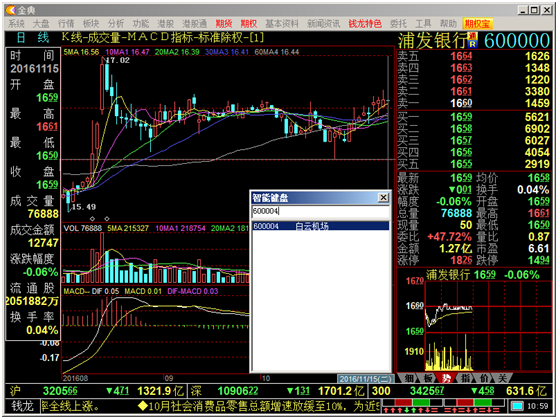
Task: Click the cyan monitor icon in status bar
Action: (517, 406)
